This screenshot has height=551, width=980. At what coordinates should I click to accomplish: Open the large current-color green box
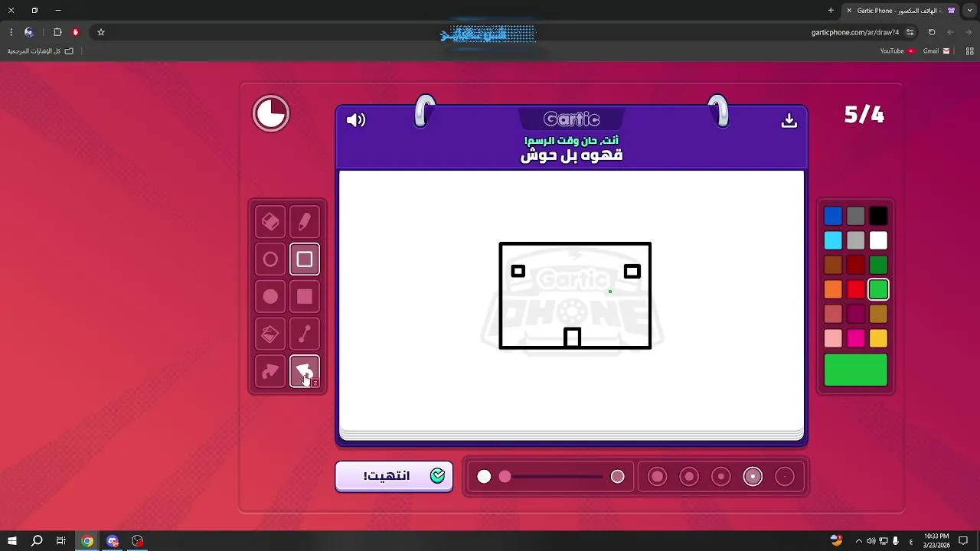click(856, 370)
